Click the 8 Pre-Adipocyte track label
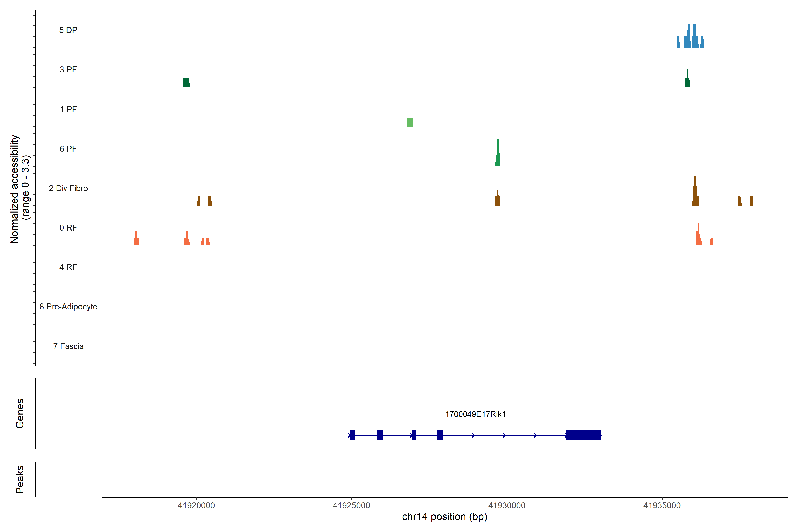This screenshot has height=532, width=798. pyautogui.click(x=68, y=307)
